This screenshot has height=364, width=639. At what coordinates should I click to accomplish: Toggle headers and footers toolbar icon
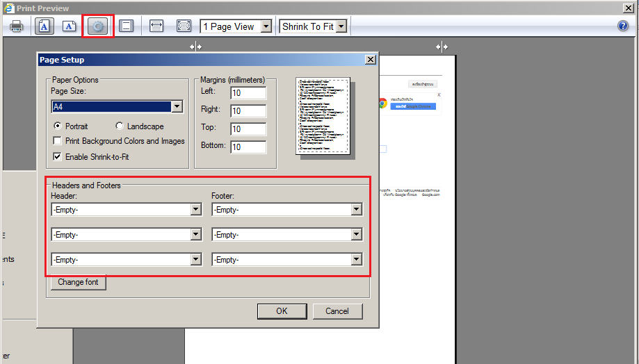(x=127, y=26)
